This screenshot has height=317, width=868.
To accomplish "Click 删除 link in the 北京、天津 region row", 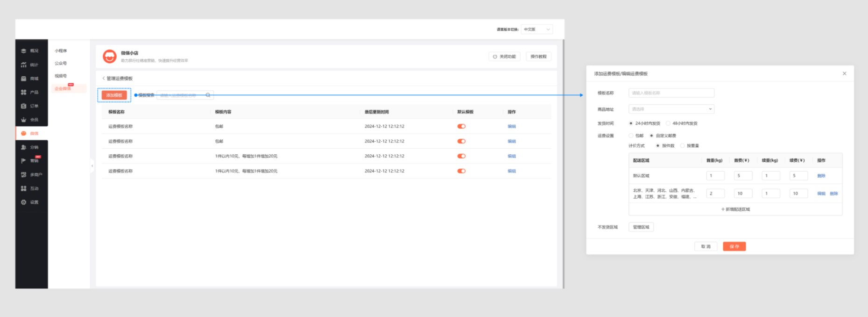I will 834,194.
